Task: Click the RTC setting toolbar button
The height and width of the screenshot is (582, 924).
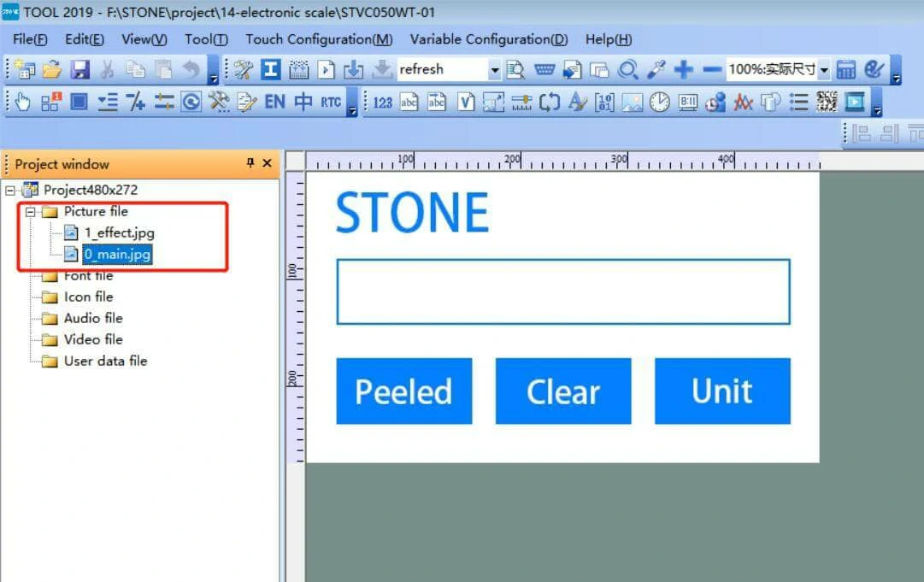Action: pos(331,102)
